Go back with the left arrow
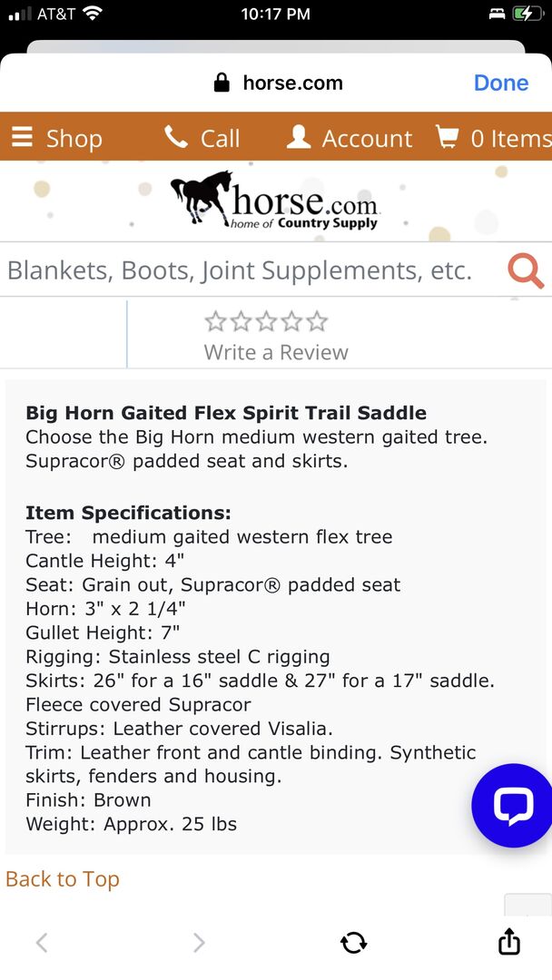Viewport: 552px width, 980px height. (x=42, y=943)
